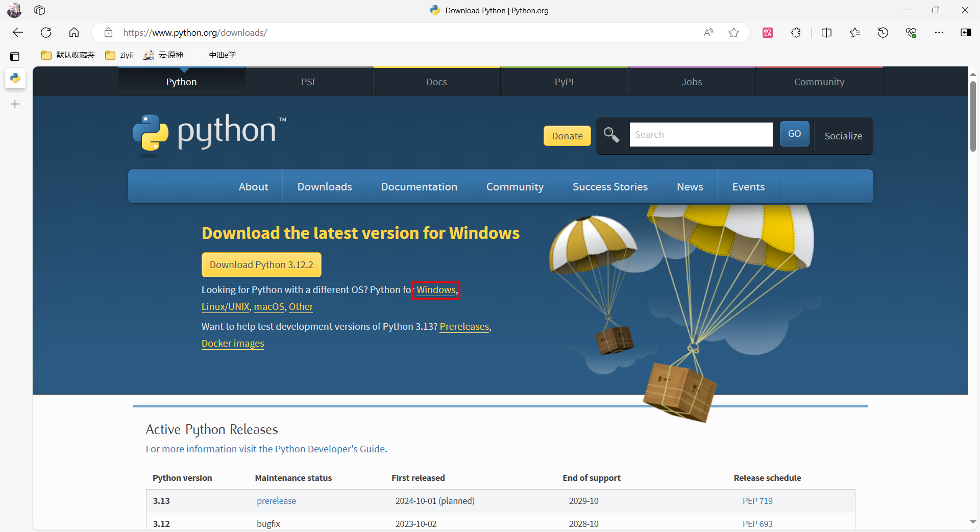Expand the Socialize menu
980x532 pixels.
[843, 136]
